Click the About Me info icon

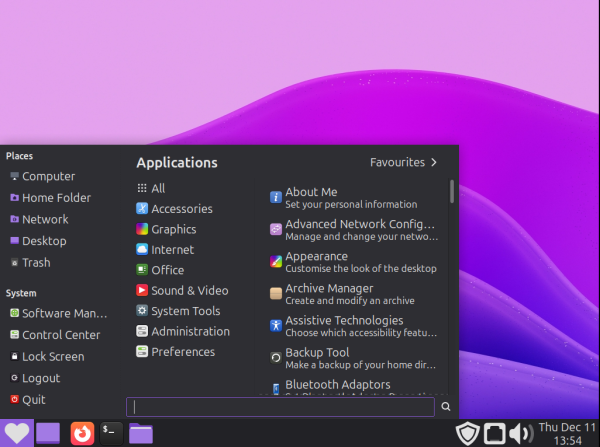pos(276,197)
